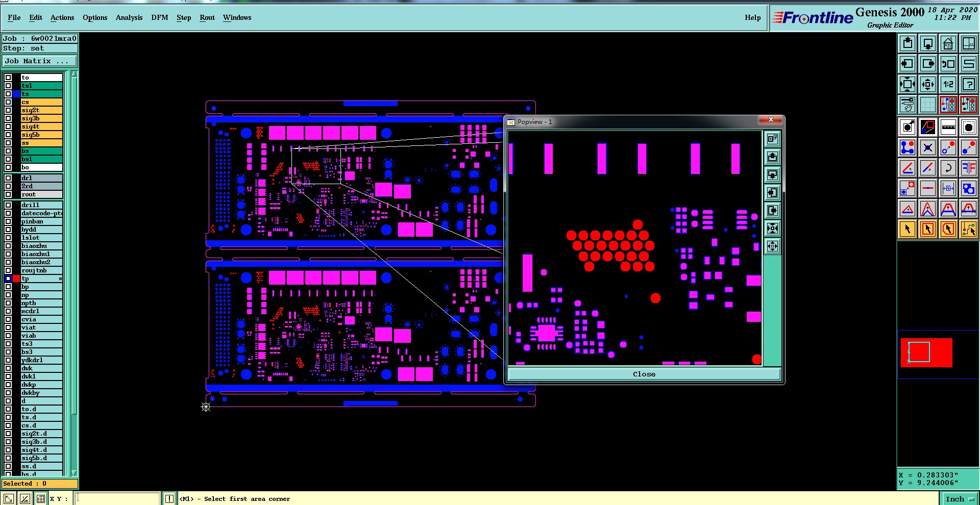This screenshot has width=980, height=505.
Task: Click the pan left view icon
Action: [908, 64]
